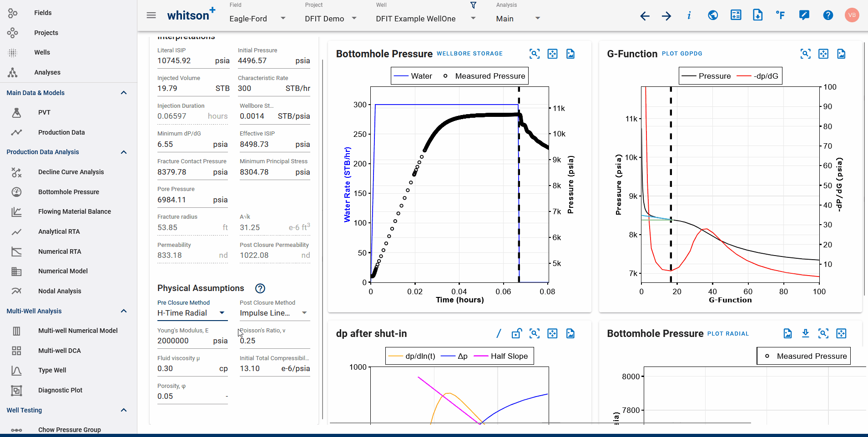Click the draw line icon on dp after shut-in

[499, 334]
